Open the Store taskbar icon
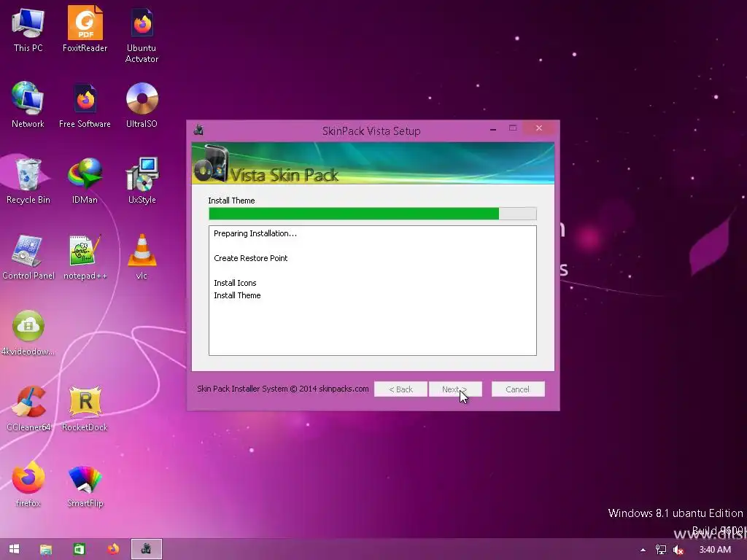The image size is (747, 560). [79, 550]
